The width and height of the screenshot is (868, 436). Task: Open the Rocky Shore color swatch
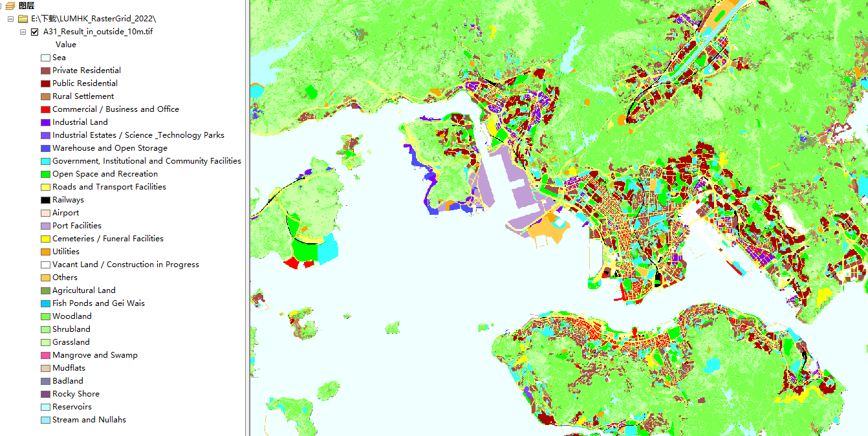(x=45, y=394)
